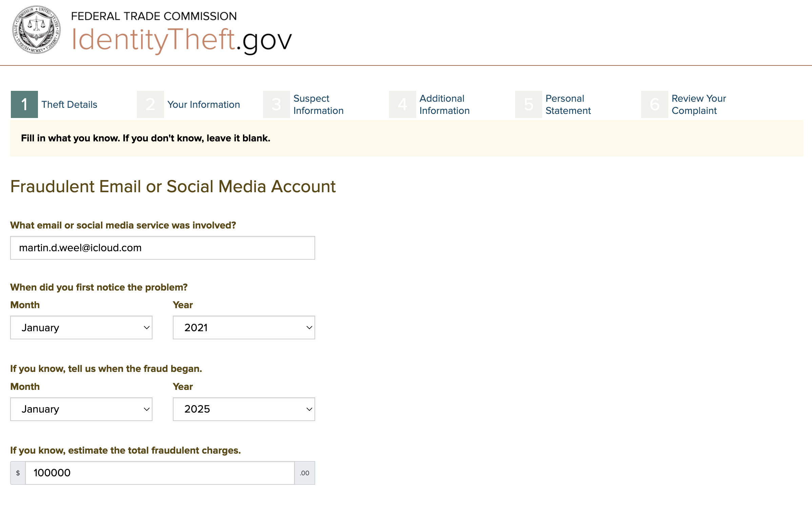Open Suspect Information step
812x518 pixels.
pos(319,104)
